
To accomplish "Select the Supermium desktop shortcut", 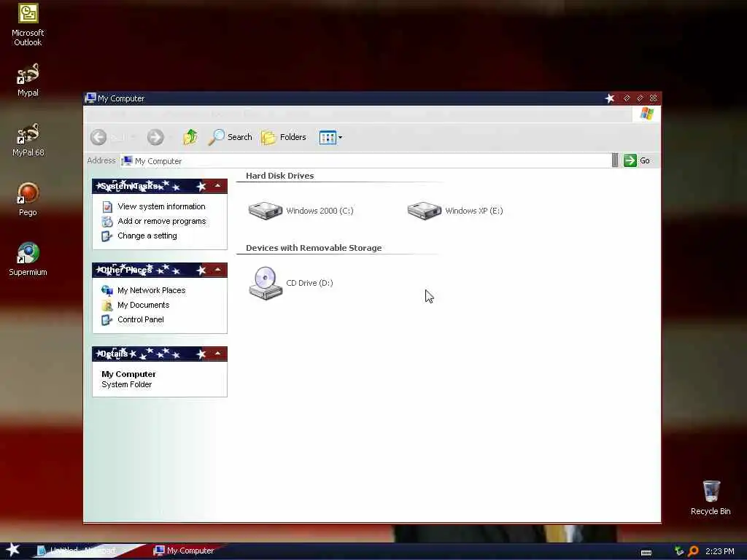I will [28, 259].
